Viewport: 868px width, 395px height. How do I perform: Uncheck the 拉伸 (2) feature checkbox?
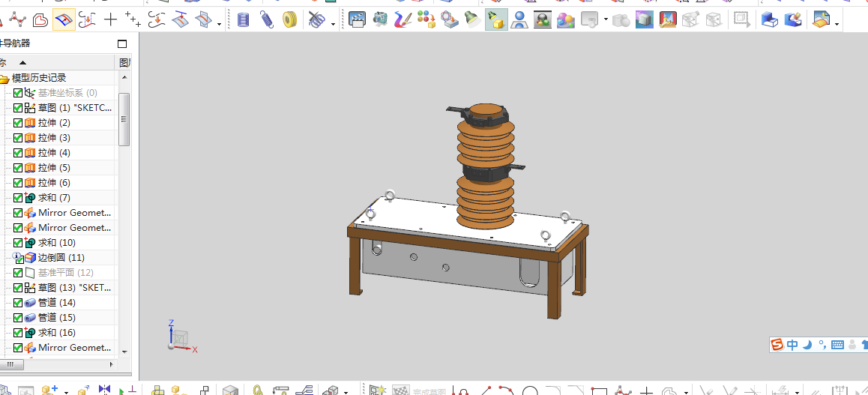18,123
